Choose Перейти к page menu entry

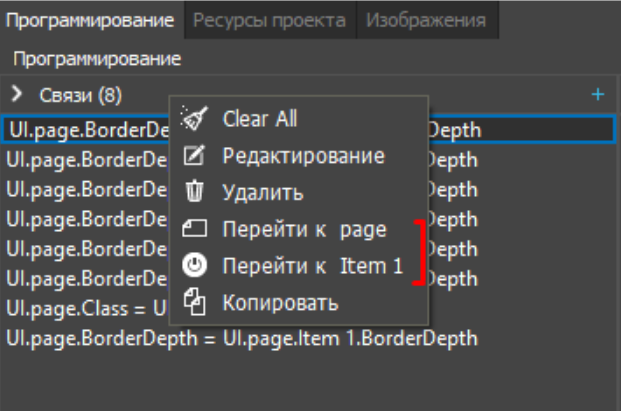pyautogui.click(x=299, y=229)
